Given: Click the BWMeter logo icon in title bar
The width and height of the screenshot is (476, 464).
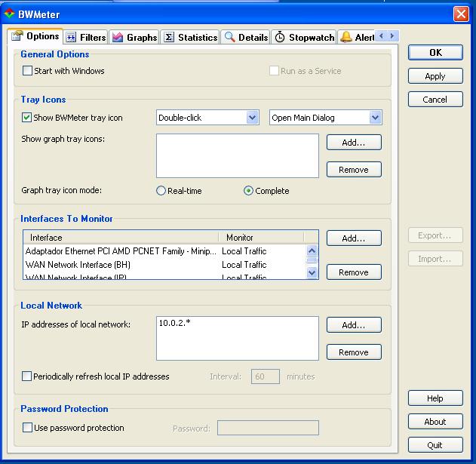Looking at the screenshot, I should point(9,14).
